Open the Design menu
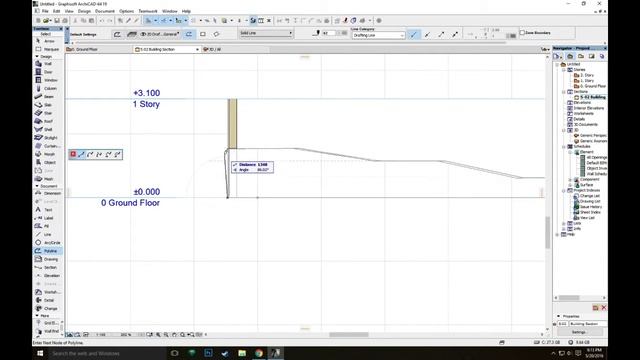640x360 pixels. click(x=84, y=11)
